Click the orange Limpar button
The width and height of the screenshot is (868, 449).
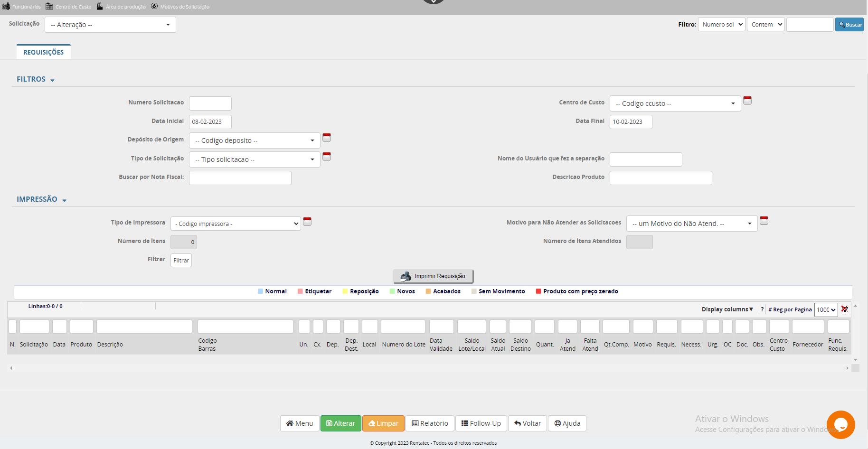tap(383, 423)
